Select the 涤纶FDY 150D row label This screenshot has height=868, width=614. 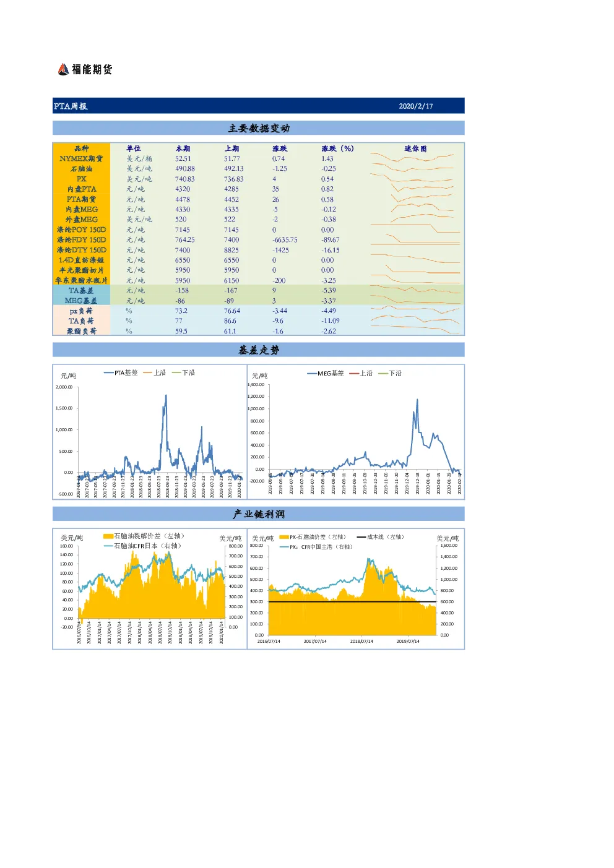click(x=82, y=240)
